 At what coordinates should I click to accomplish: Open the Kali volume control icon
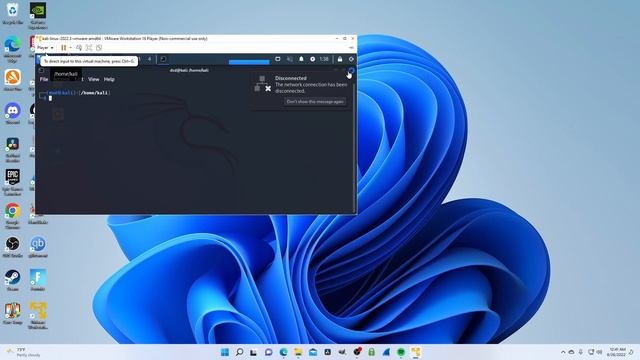click(289, 59)
